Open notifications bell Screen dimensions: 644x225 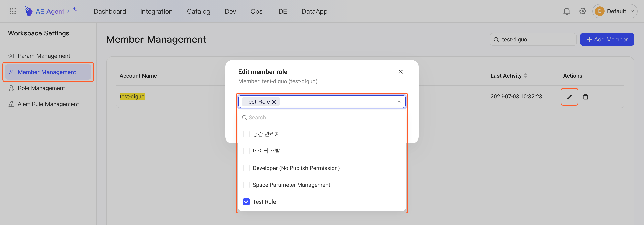point(567,11)
